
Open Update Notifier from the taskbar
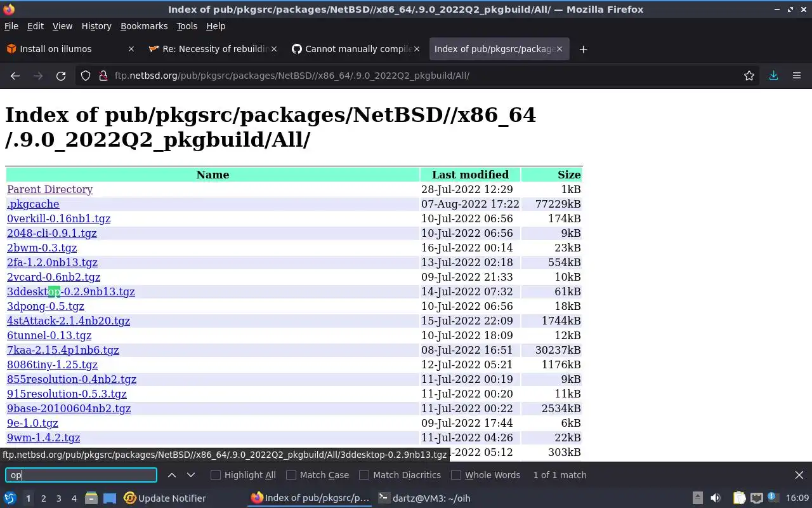[x=165, y=498]
